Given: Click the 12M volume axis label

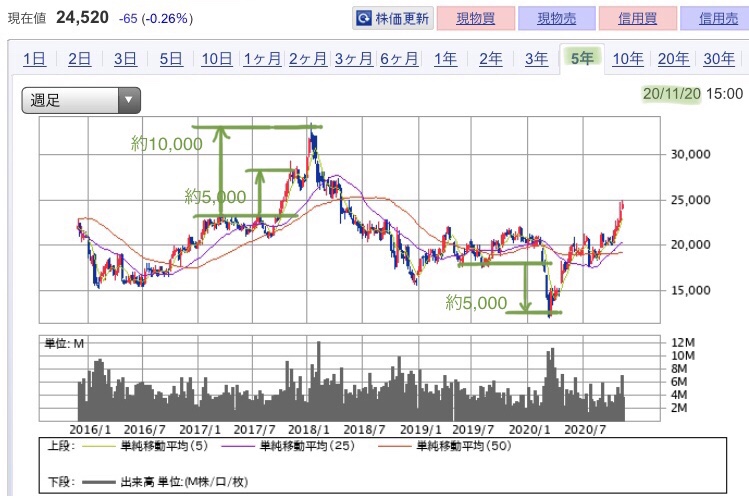Looking at the screenshot, I should (683, 343).
